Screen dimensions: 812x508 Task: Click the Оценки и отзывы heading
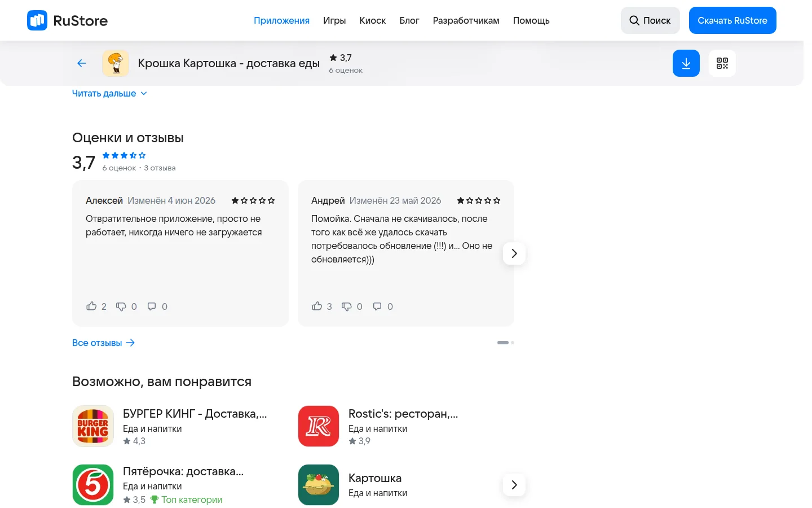click(128, 138)
